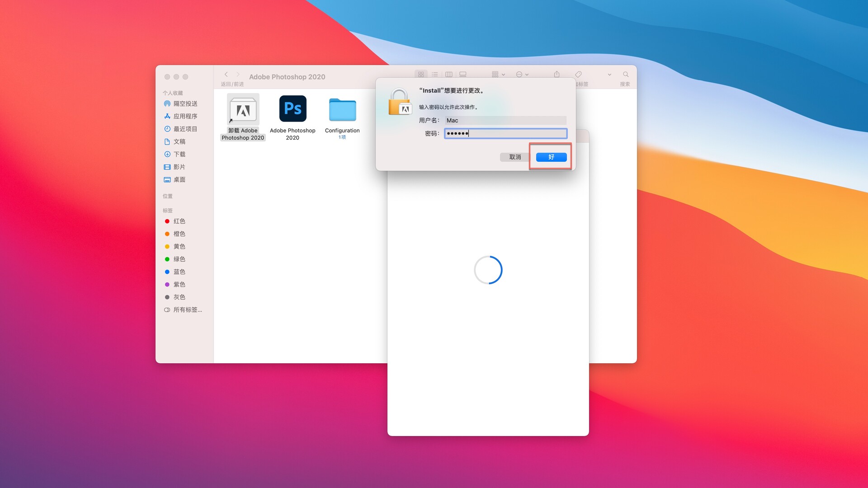Launch the Adobe Photoshop 2020 installer
868x488 pixels.
click(292, 108)
